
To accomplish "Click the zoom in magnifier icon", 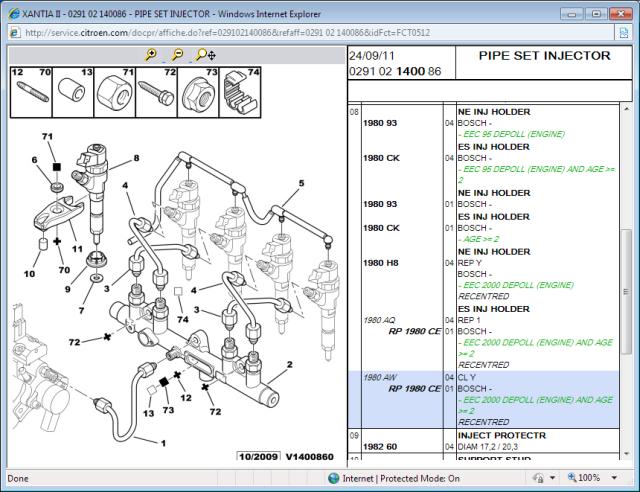I will click(x=151, y=54).
